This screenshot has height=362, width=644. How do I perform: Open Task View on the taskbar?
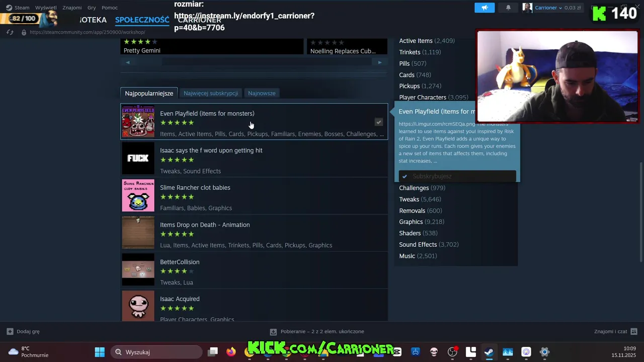pos(213,352)
